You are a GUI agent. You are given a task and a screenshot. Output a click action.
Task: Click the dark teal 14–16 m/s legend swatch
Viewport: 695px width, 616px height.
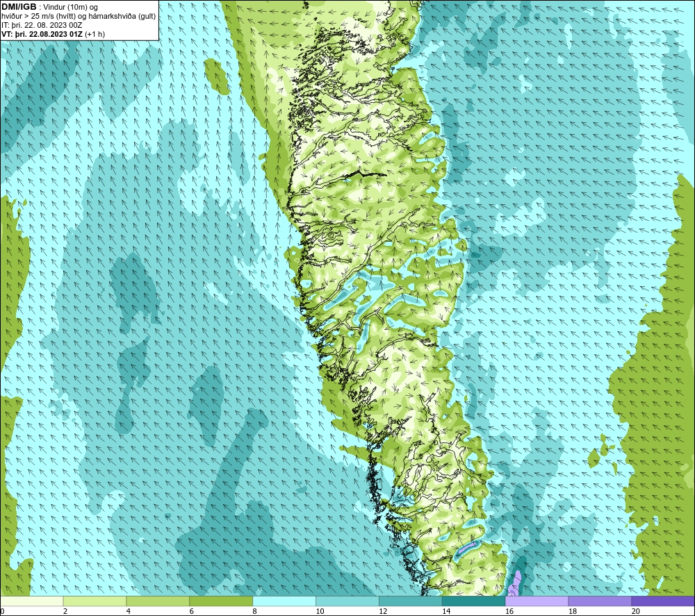[x=473, y=601]
